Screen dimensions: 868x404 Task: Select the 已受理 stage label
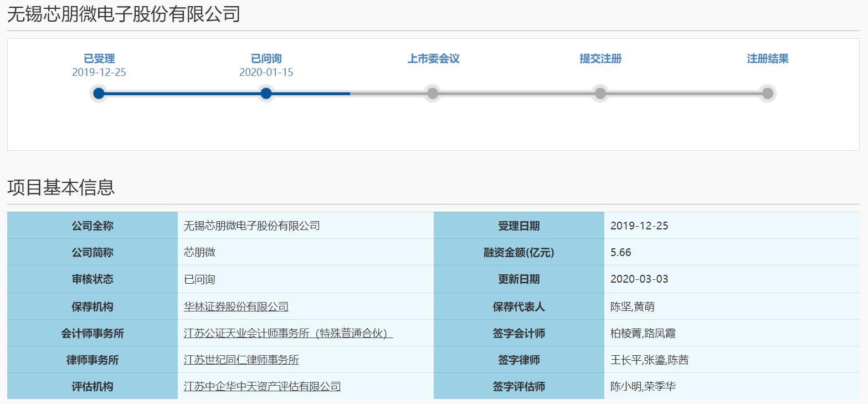[x=99, y=58]
